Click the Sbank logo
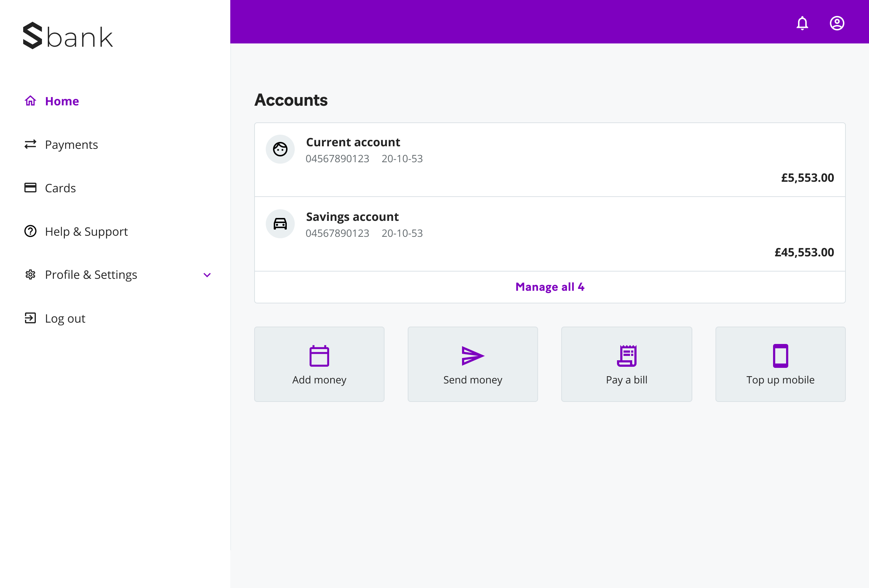869x588 pixels. [68, 36]
